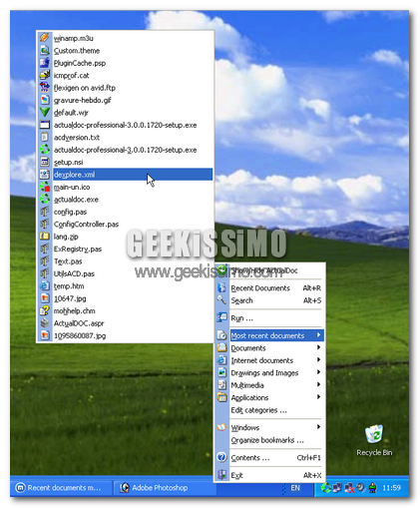Choose Exit from the menu
The height and width of the screenshot is (508, 420).
269,475
